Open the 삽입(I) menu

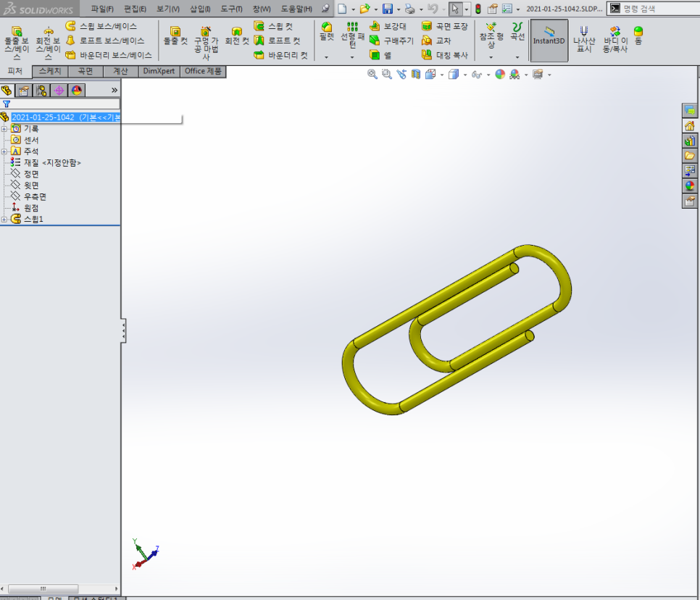(200, 9)
